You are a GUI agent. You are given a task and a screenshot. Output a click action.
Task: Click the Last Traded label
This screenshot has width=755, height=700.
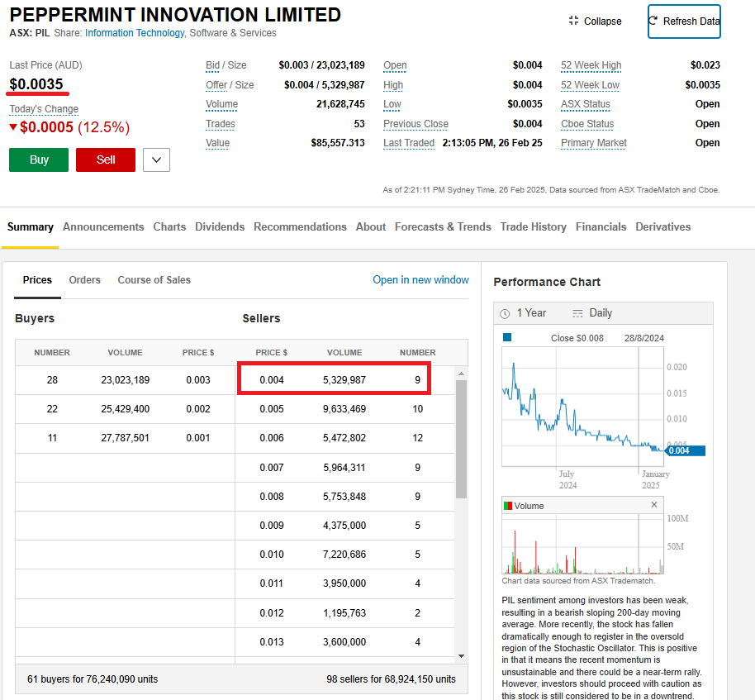click(409, 143)
